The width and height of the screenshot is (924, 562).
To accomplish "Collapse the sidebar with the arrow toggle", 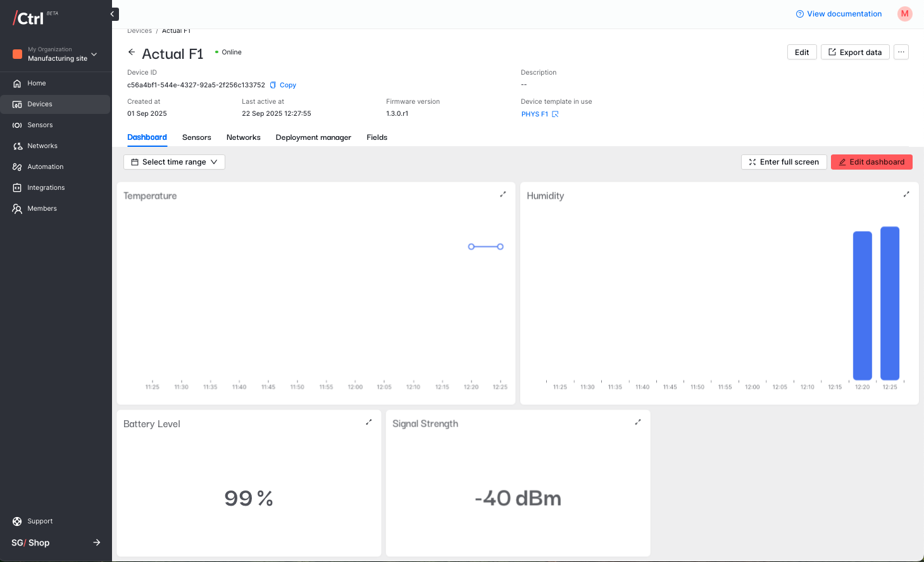I will click(113, 14).
